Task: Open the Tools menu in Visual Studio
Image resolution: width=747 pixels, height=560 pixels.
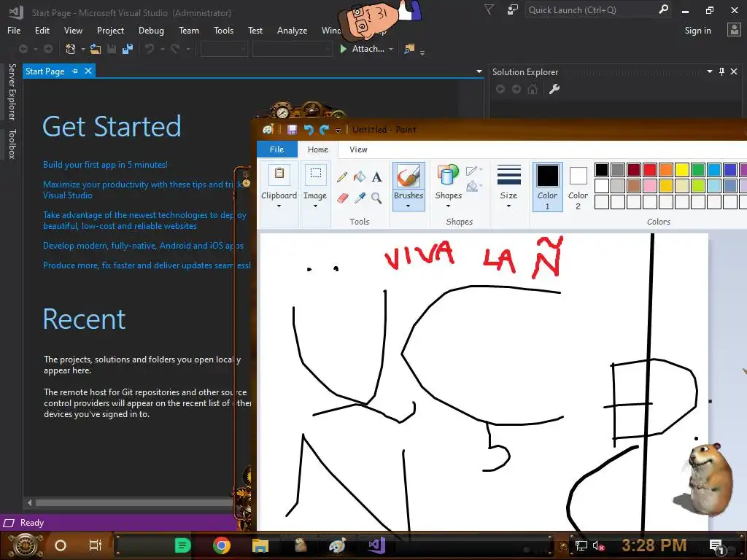Action: point(223,31)
